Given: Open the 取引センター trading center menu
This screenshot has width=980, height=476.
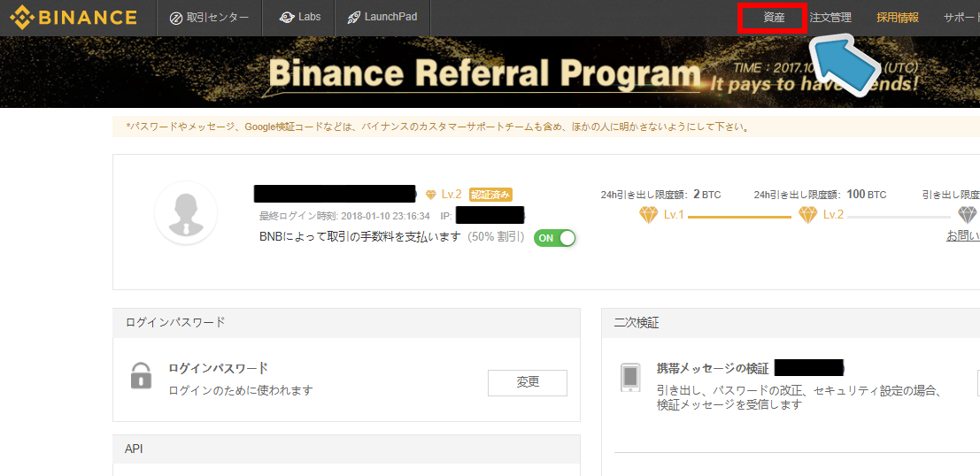Looking at the screenshot, I should (209, 18).
